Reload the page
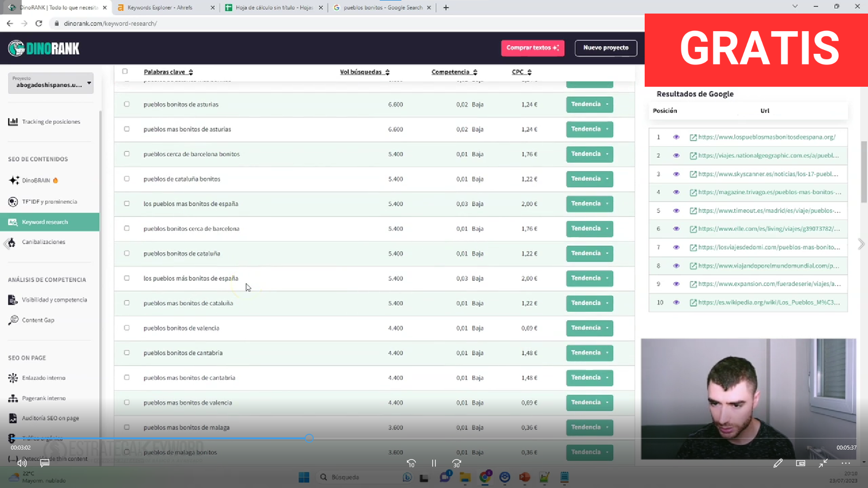 point(39,23)
